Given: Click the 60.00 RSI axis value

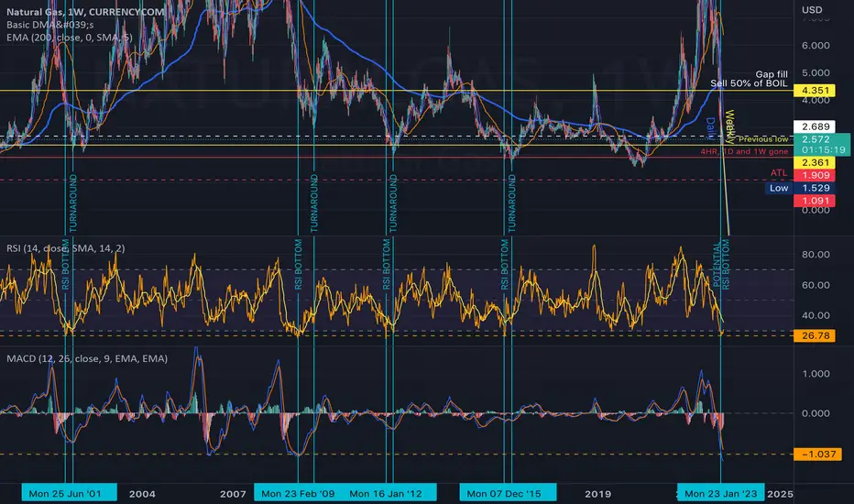Looking at the screenshot, I should pyautogui.click(x=816, y=285).
